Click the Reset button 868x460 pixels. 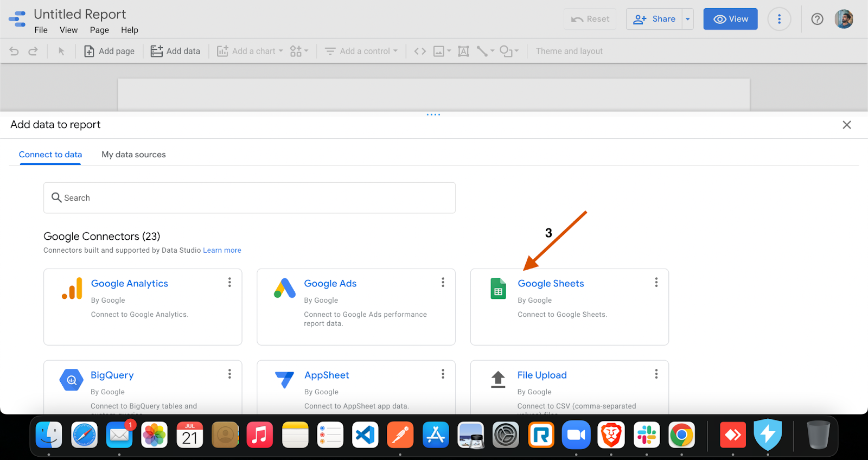(x=590, y=19)
